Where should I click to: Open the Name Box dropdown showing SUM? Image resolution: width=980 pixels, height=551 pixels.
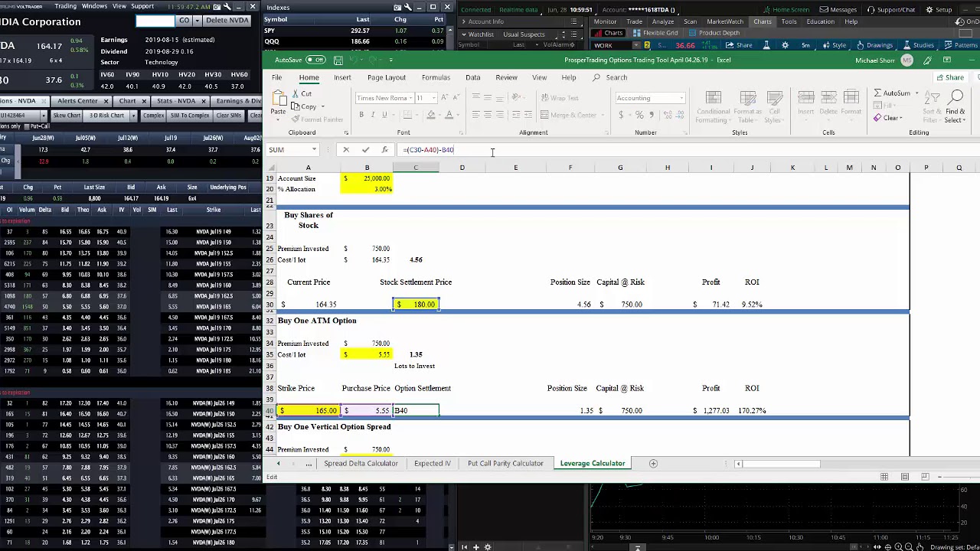(x=314, y=150)
